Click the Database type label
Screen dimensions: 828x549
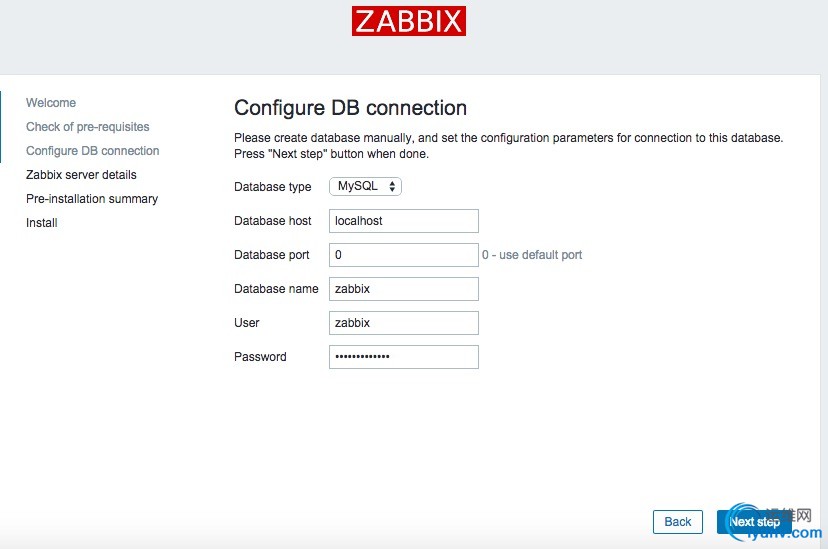pos(273,187)
